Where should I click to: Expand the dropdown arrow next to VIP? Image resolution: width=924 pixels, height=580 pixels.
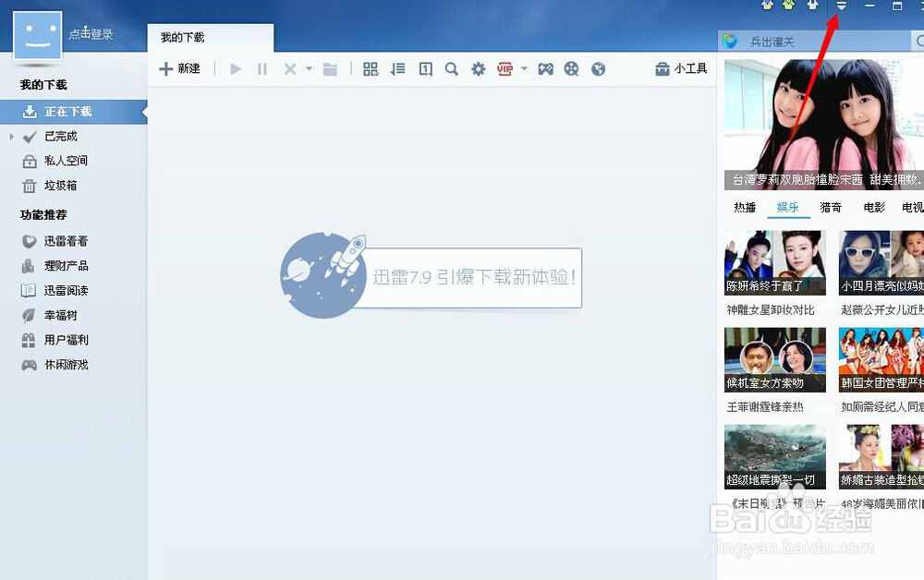click(x=524, y=68)
